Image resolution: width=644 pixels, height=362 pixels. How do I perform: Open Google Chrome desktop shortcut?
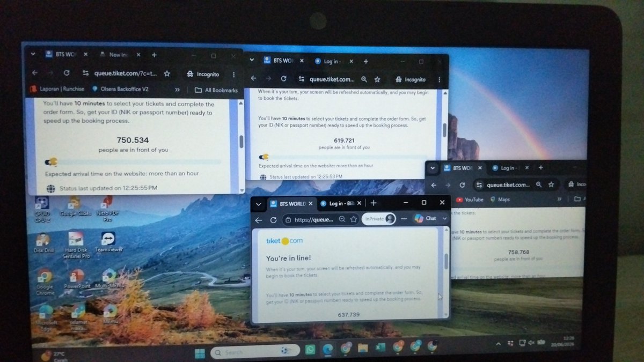tap(45, 282)
